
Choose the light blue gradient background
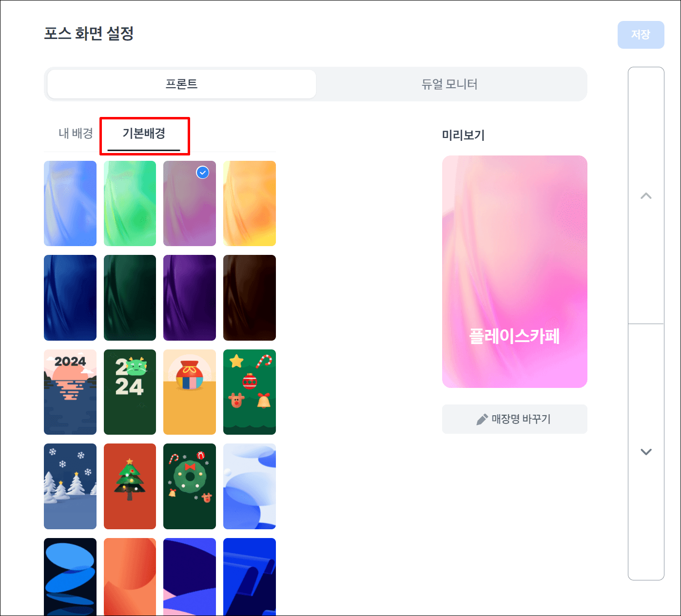coord(70,204)
